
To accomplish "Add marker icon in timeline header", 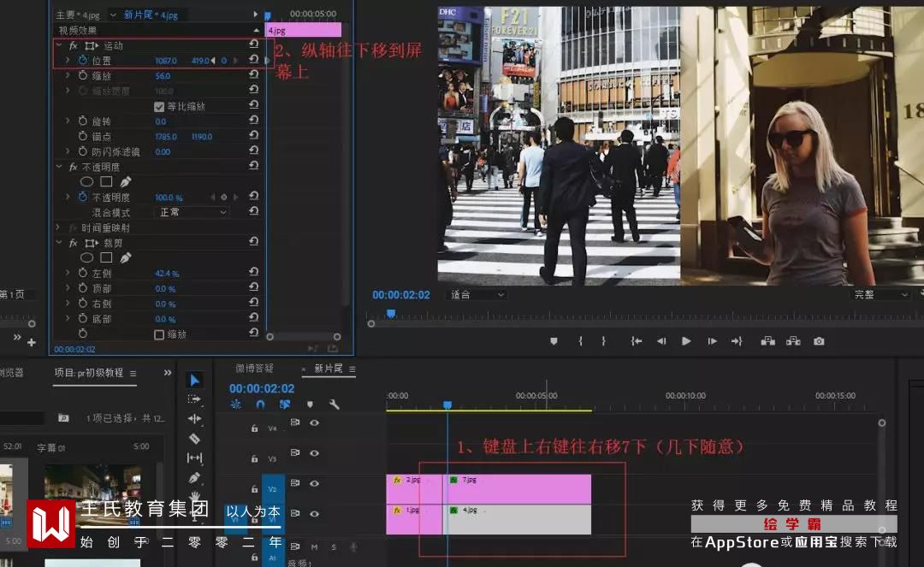I will (x=310, y=405).
